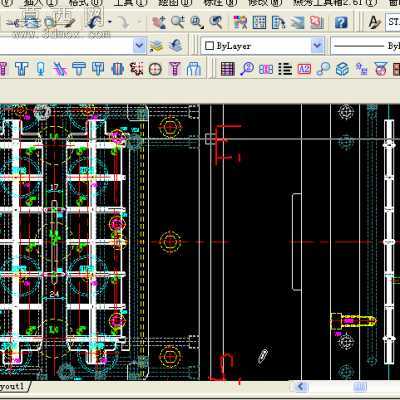Open the toolbox 2.81(Y) menu

click(x=335, y=3)
